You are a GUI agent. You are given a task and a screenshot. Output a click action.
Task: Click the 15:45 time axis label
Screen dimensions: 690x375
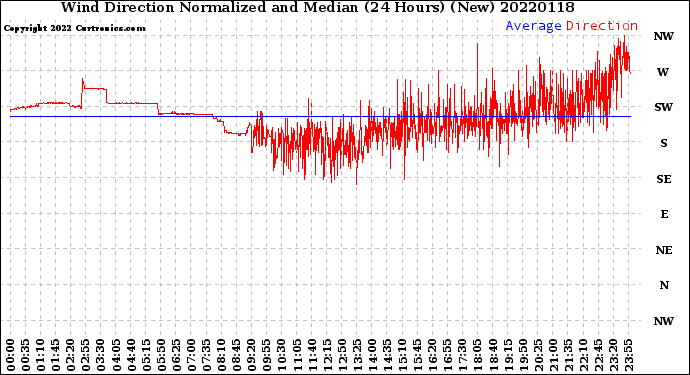tap(418, 355)
